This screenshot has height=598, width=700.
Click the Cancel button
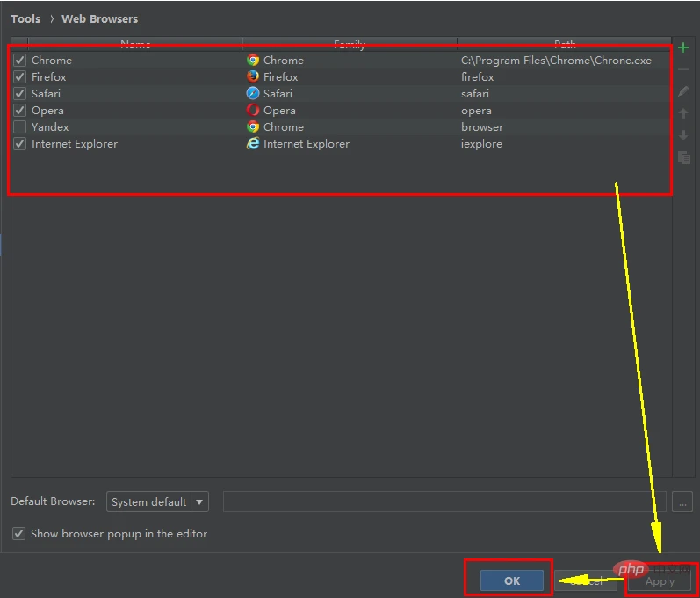pyautogui.click(x=586, y=580)
